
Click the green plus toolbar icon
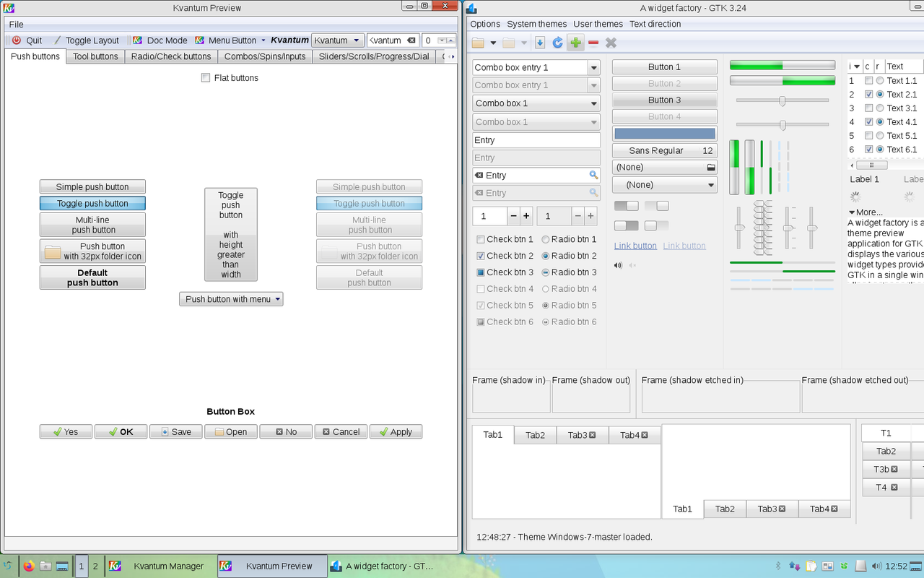[575, 43]
